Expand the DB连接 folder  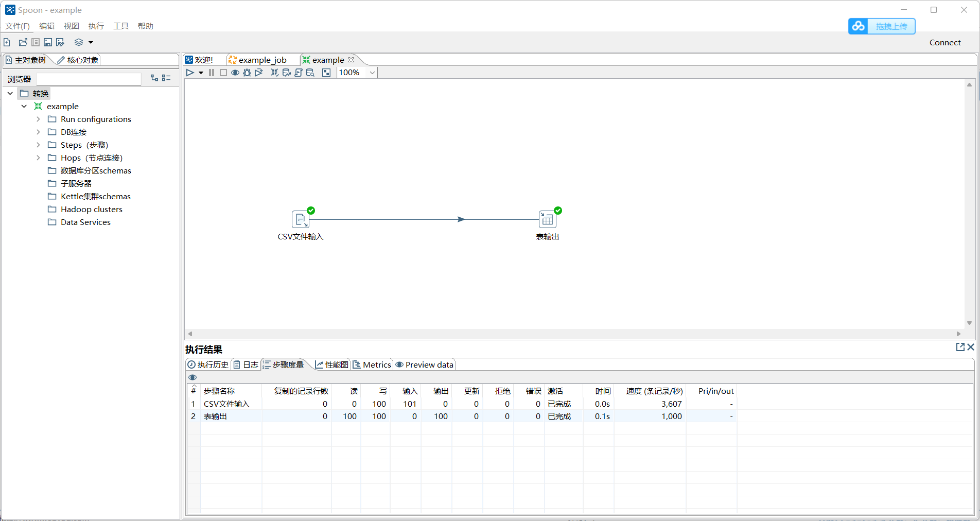coord(38,132)
